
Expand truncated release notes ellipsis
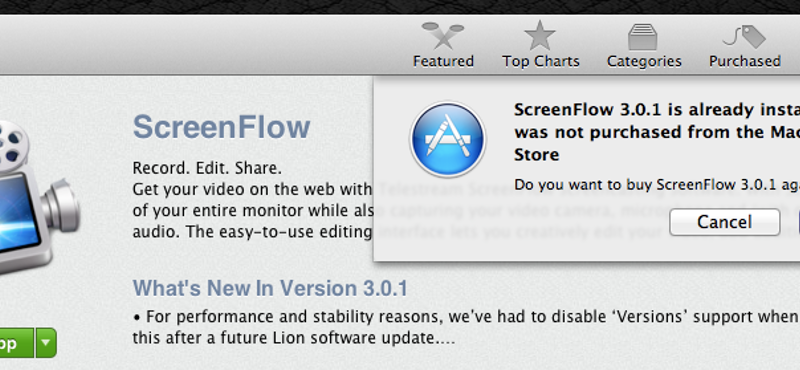pyautogui.click(x=447, y=339)
